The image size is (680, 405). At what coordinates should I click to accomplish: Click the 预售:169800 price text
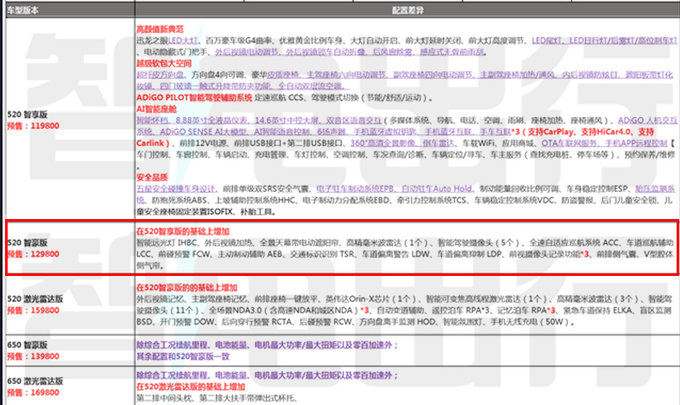coord(33,392)
